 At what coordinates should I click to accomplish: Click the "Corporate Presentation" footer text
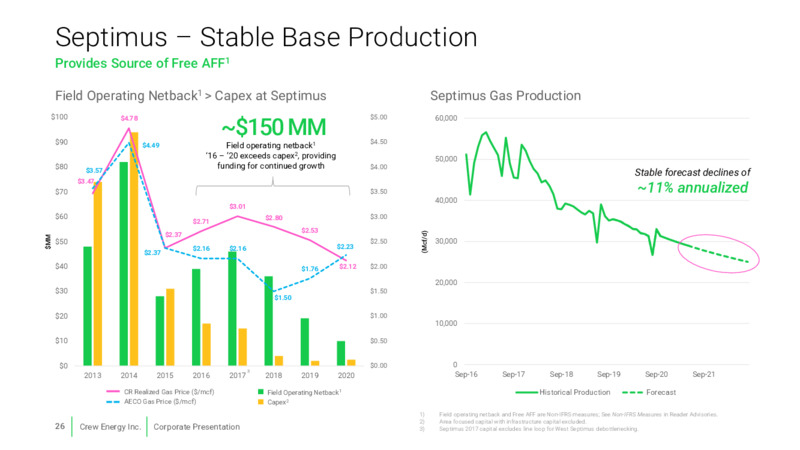tap(196, 427)
